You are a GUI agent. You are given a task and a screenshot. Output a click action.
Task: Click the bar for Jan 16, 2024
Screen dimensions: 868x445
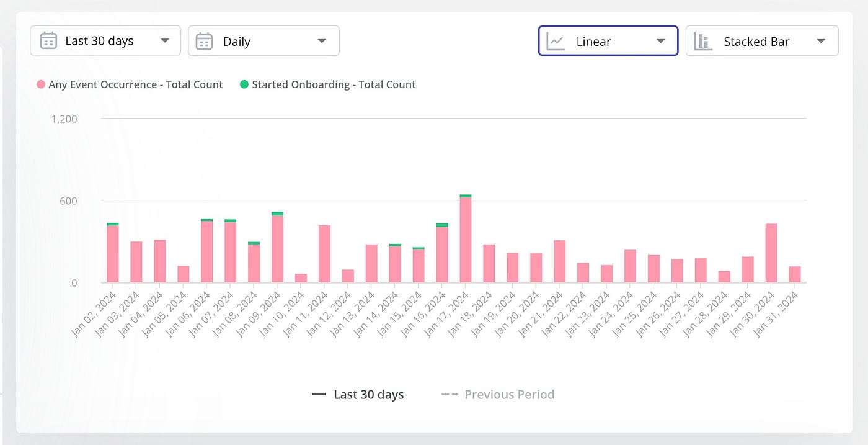442,253
